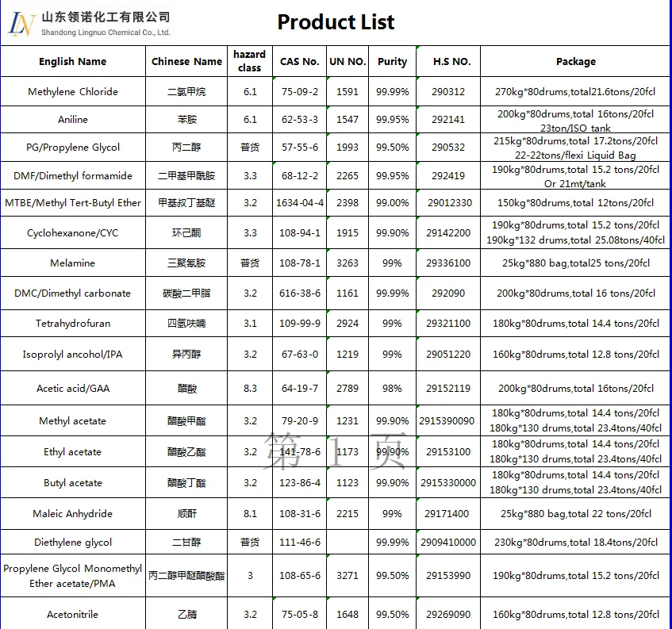The image size is (672, 629).
Task: Click CAS number 62-53-3
Action: tap(300, 120)
